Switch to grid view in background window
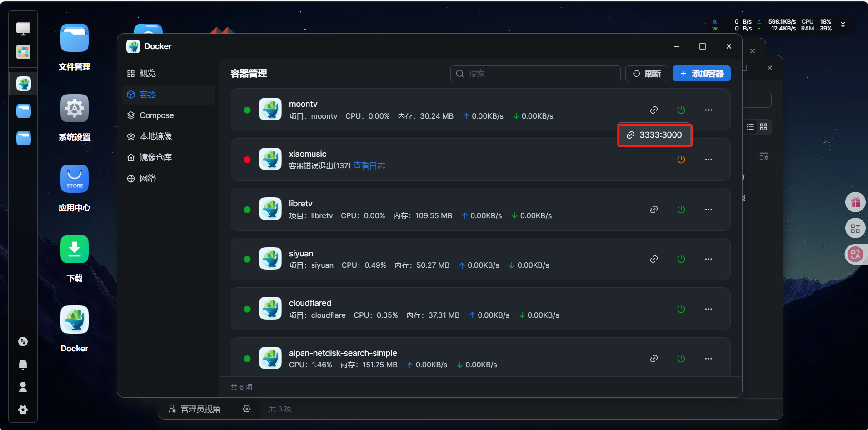This screenshot has height=430, width=868. (763, 127)
